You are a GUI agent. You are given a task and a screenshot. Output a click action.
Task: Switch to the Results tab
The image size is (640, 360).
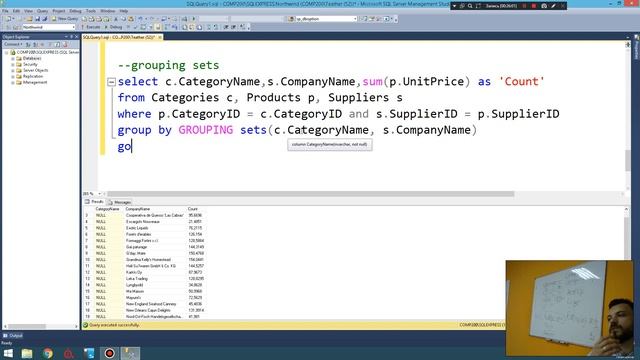(x=95, y=202)
